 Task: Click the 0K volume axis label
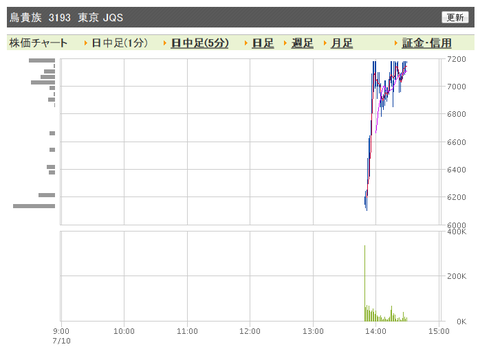(461, 322)
